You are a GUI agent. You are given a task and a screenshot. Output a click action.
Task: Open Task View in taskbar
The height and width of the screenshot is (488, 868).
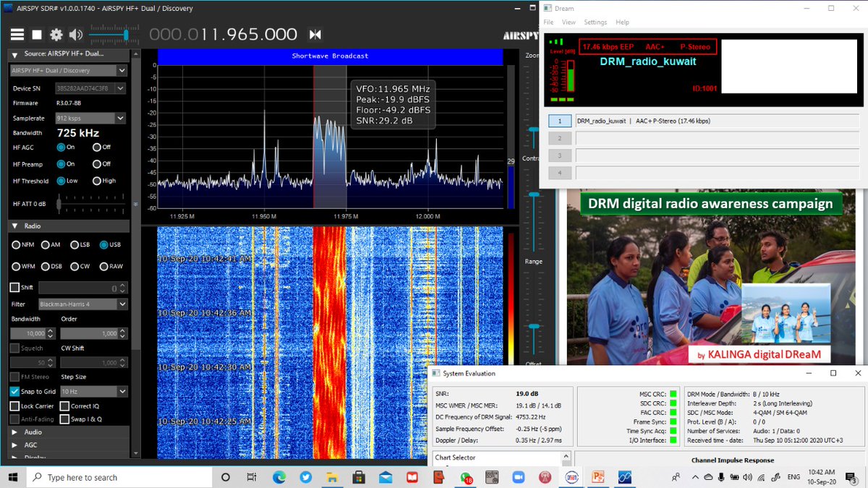point(252,477)
